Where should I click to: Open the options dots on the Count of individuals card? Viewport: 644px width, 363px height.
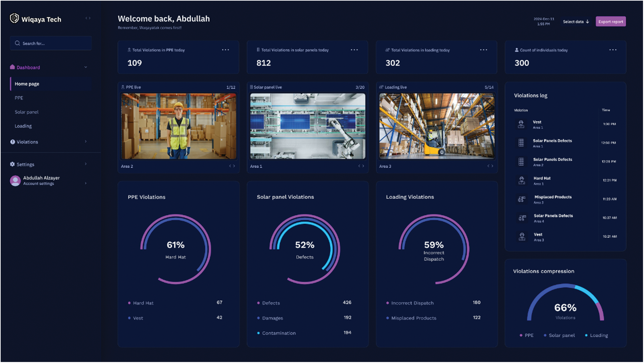(x=613, y=50)
